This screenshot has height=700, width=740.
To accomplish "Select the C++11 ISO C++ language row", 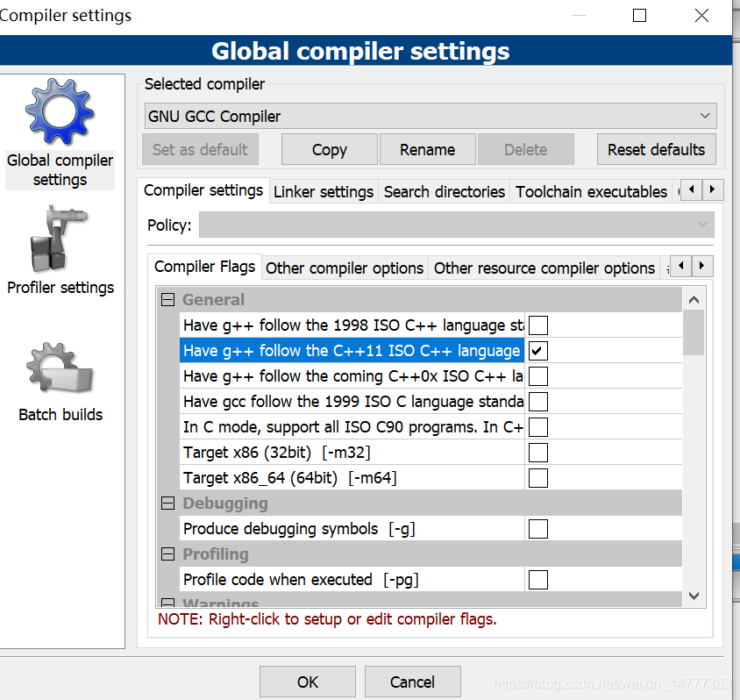I will tap(352, 351).
